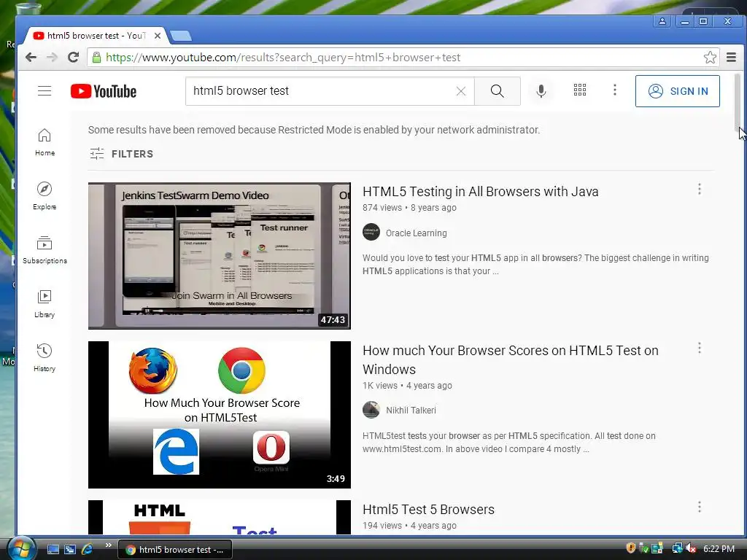Viewport: 747px width, 560px height.
Task: Click Nikhil Talkeri channel avatar
Action: coord(371,410)
